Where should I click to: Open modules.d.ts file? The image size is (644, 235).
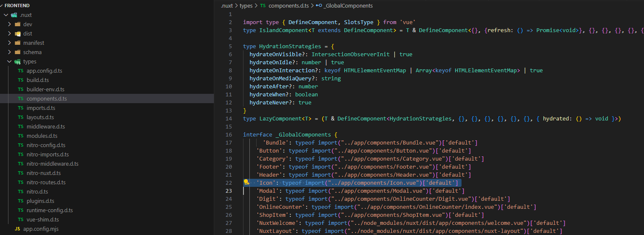pyautogui.click(x=42, y=136)
